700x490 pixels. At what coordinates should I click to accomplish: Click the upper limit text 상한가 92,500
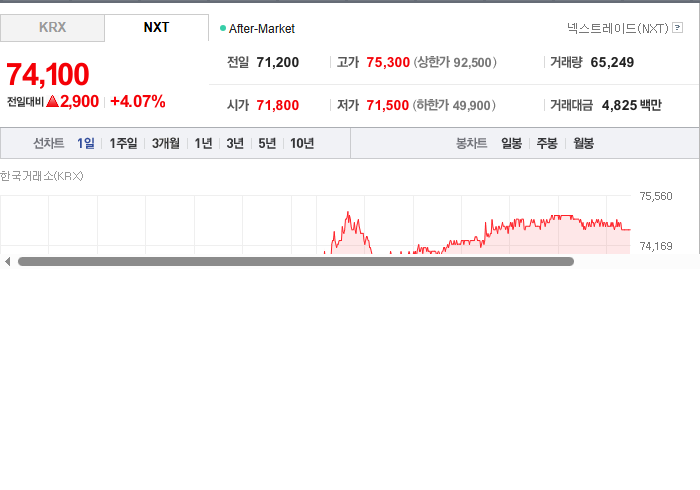point(455,62)
